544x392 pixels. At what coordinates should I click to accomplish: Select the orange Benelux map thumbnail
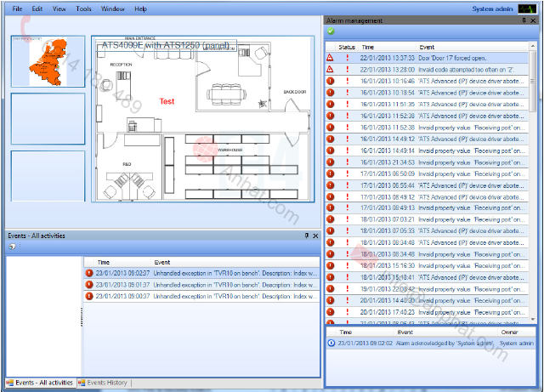48,61
